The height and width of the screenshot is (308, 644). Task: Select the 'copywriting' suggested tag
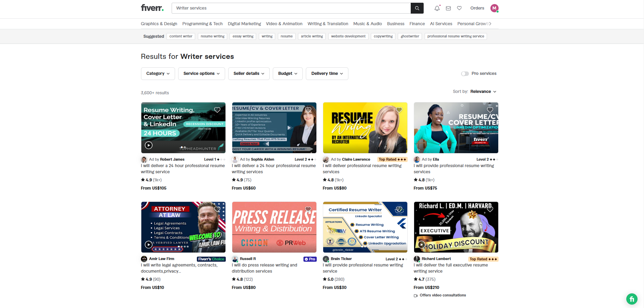(x=383, y=36)
